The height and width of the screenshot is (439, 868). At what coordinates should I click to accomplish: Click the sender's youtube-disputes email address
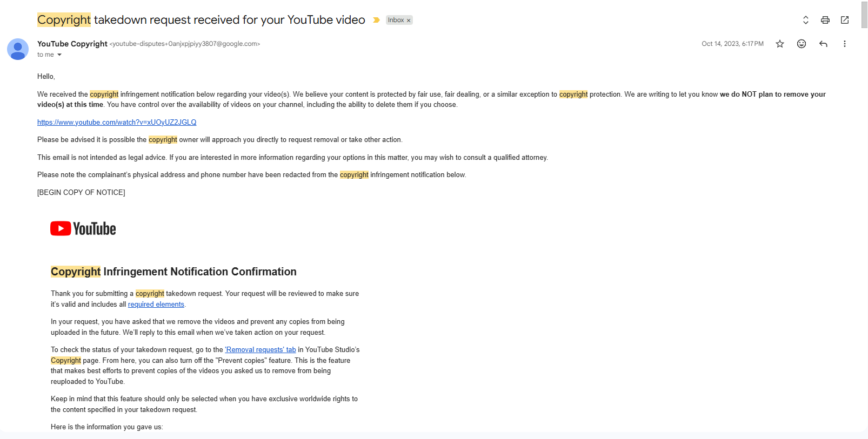[185, 44]
